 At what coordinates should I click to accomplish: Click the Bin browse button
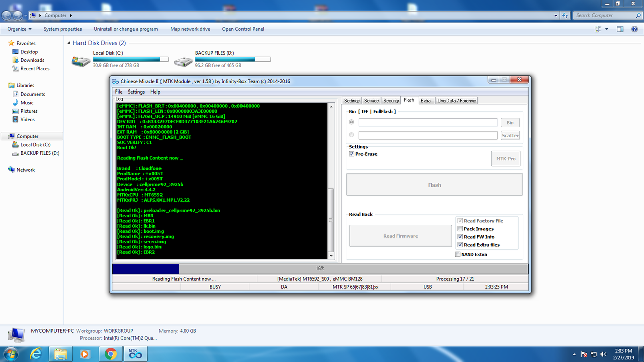510,123
